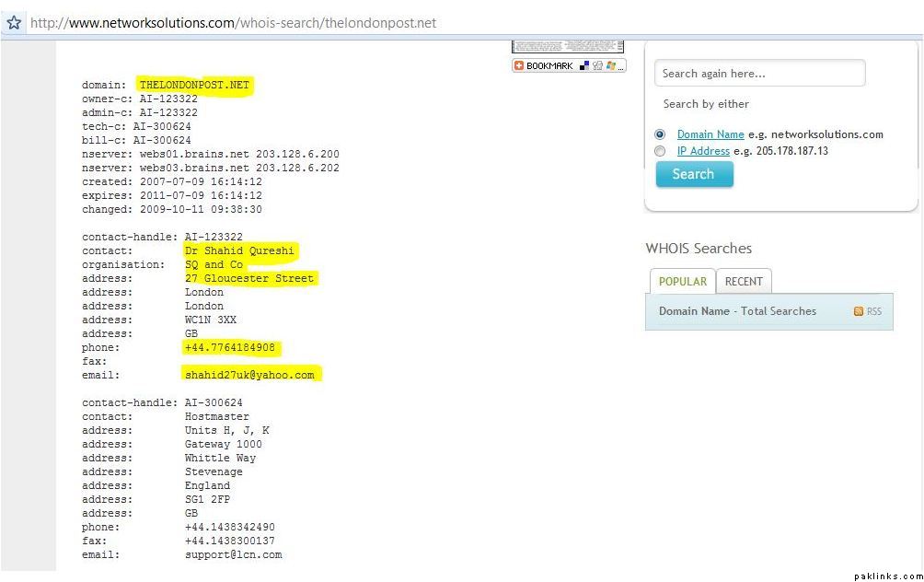Screen dimensions: 924x582
Task: Open the IP Address link
Action: [x=703, y=151]
